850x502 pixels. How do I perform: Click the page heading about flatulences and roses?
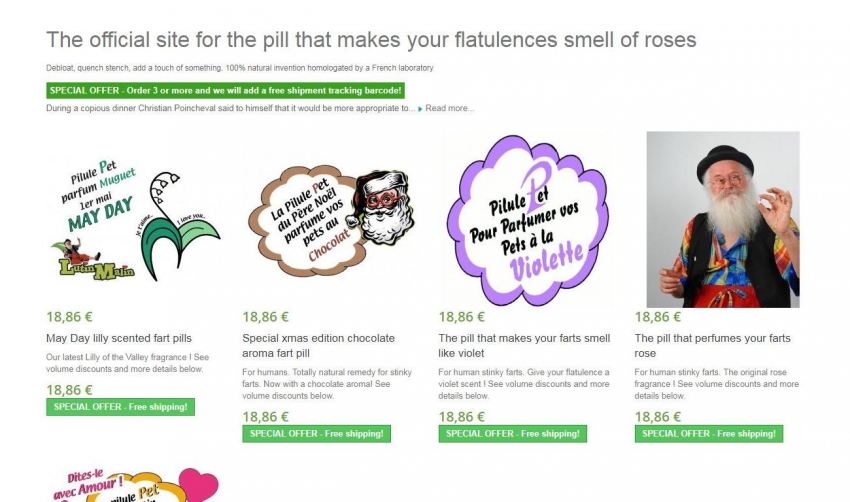[x=371, y=40]
